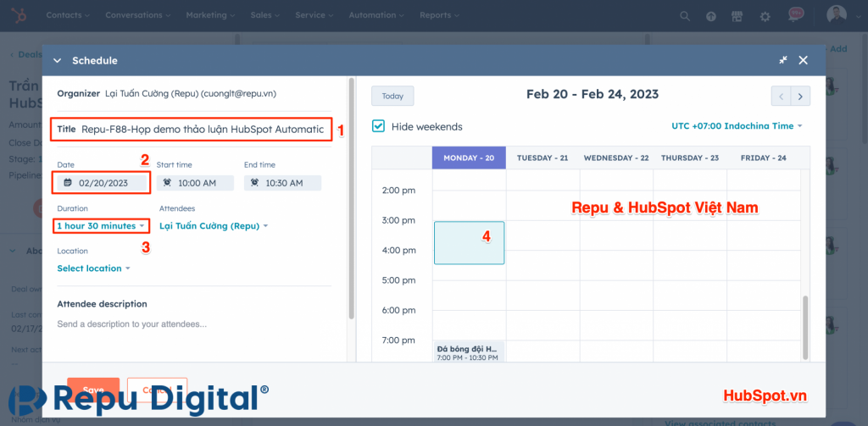Image resolution: width=868 pixels, height=426 pixels.
Task: Open Start time field 10:00 AM
Action: (196, 183)
